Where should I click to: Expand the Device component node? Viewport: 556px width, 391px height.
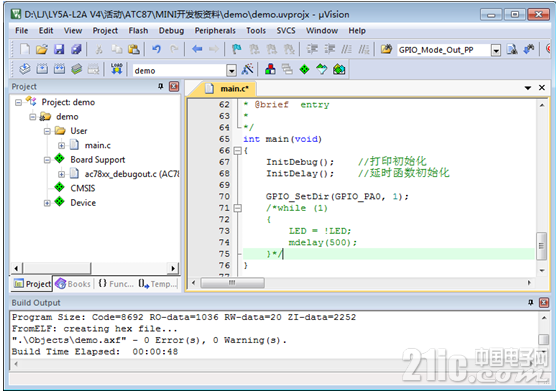(x=47, y=203)
